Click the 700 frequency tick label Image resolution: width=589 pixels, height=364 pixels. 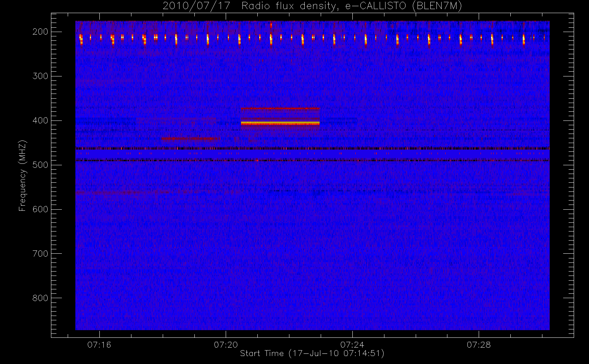pyautogui.click(x=40, y=254)
